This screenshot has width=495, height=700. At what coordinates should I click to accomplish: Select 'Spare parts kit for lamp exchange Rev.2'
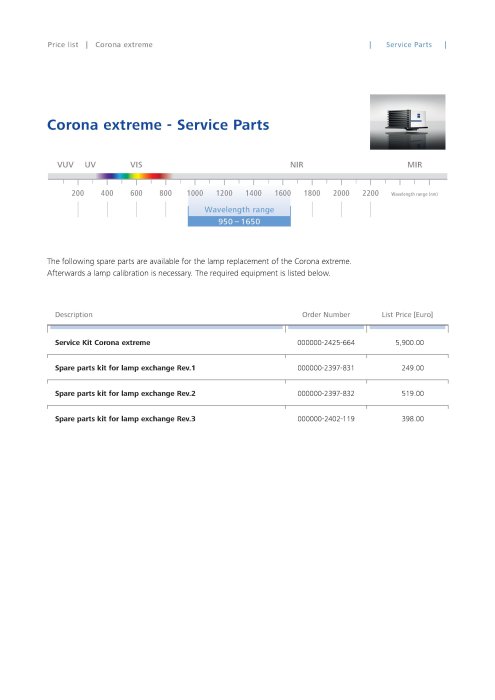tap(125, 393)
